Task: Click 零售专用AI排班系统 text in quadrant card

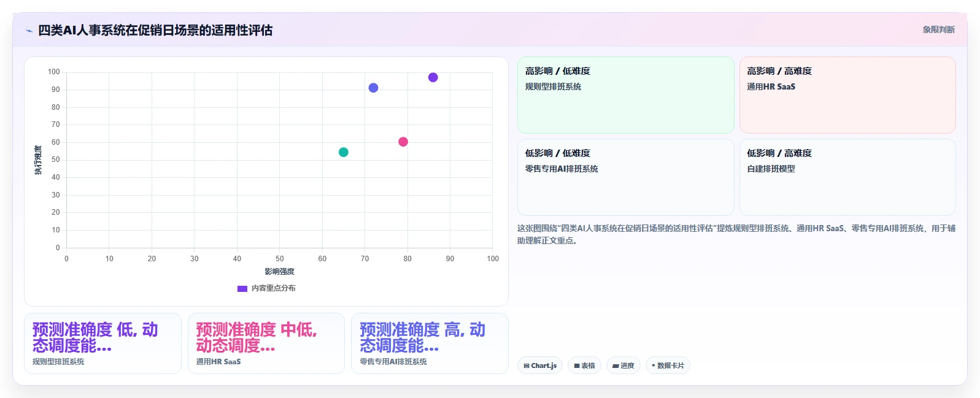Action: pos(561,169)
